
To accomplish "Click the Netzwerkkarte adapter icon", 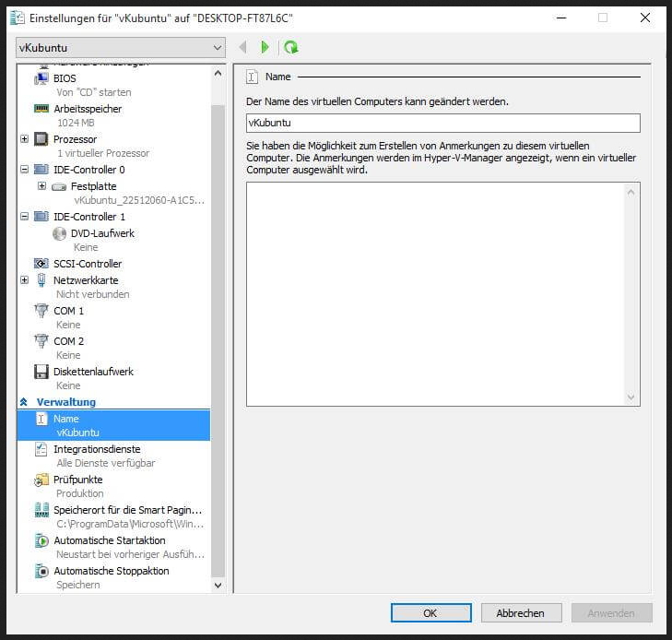I will pyautogui.click(x=41, y=280).
